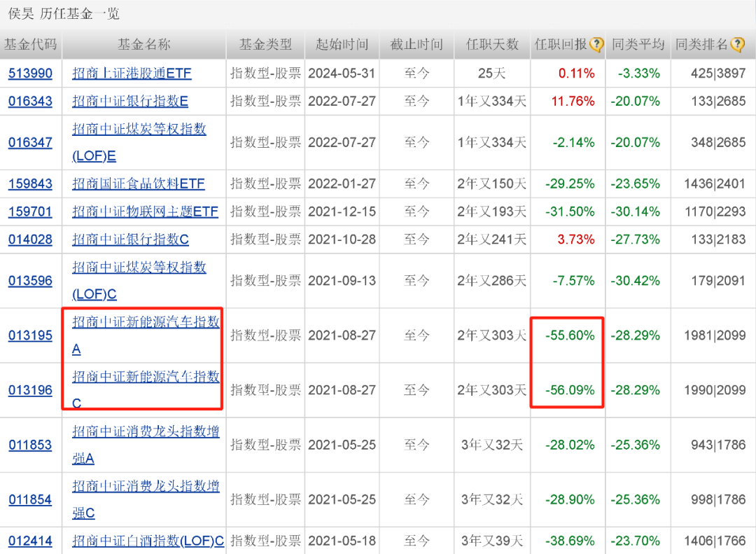
Task: Select the 425|3897 ranking cell
Action: pyautogui.click(x=718, y=74)
